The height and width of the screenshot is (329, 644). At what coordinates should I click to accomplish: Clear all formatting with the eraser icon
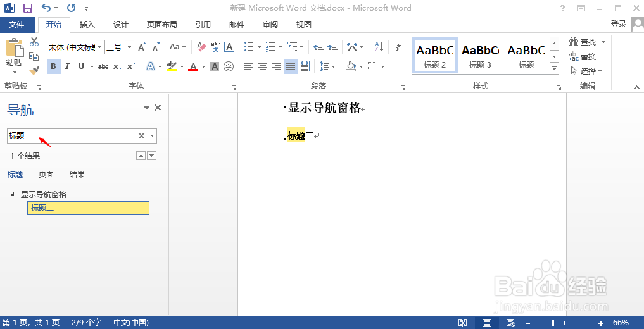point(201,47)
